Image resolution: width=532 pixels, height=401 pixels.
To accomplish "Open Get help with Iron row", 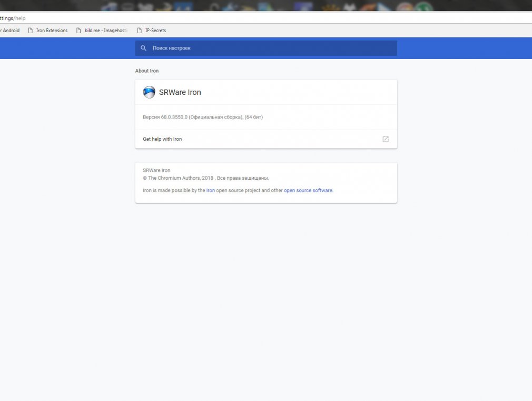I will pyautogui.click(x=266, y=139).
